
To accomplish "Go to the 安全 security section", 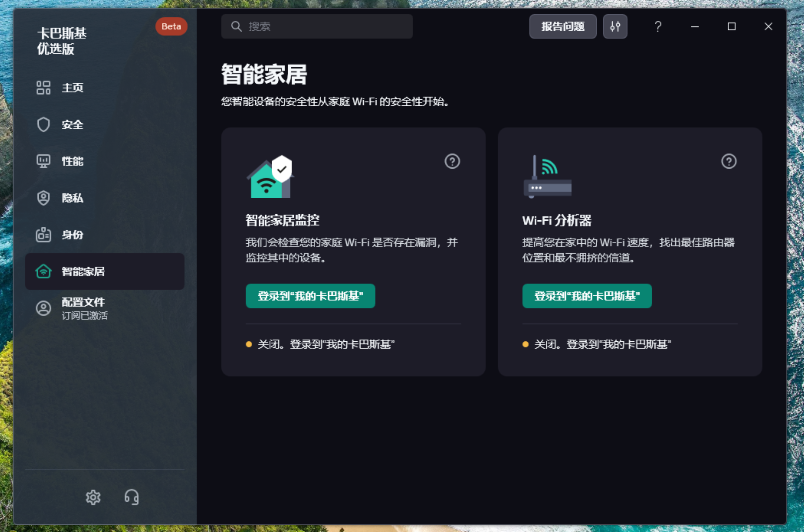I will click(x=104, y=125).
